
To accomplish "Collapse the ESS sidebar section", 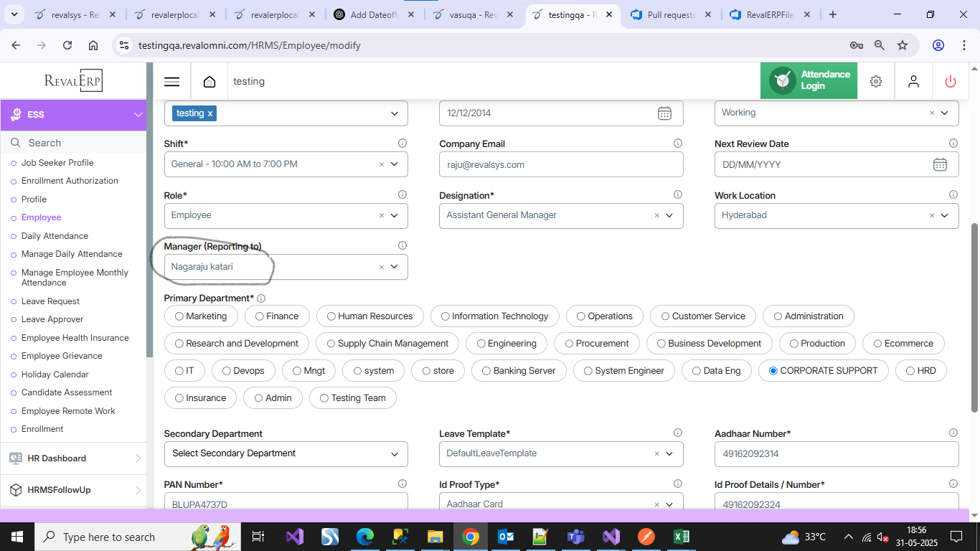I will pos(138,115).
